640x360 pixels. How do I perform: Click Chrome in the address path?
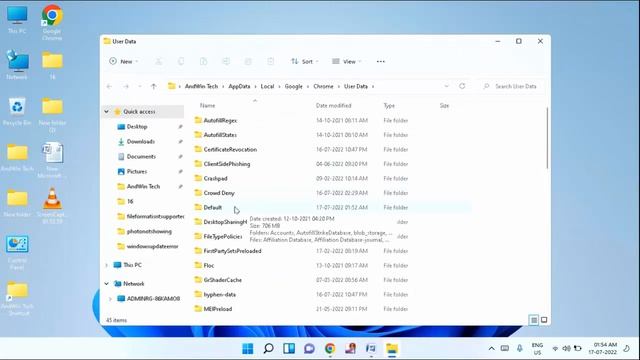(323, 86)
